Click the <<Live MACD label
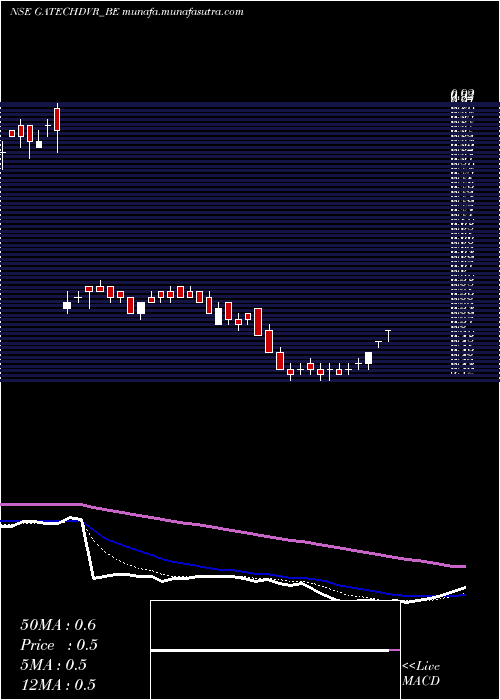Viewport: 500px width, 700px height. 421,673
